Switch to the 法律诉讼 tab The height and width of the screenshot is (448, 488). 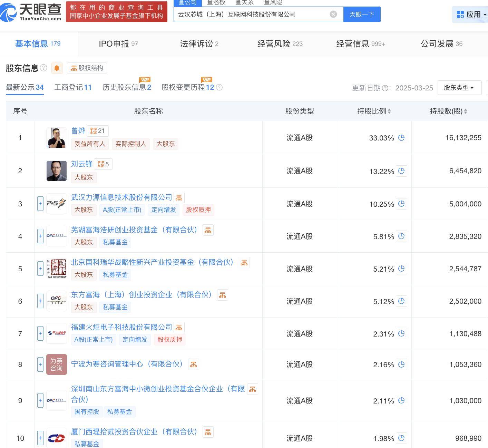pyautogui.click(x=199, y=44)
